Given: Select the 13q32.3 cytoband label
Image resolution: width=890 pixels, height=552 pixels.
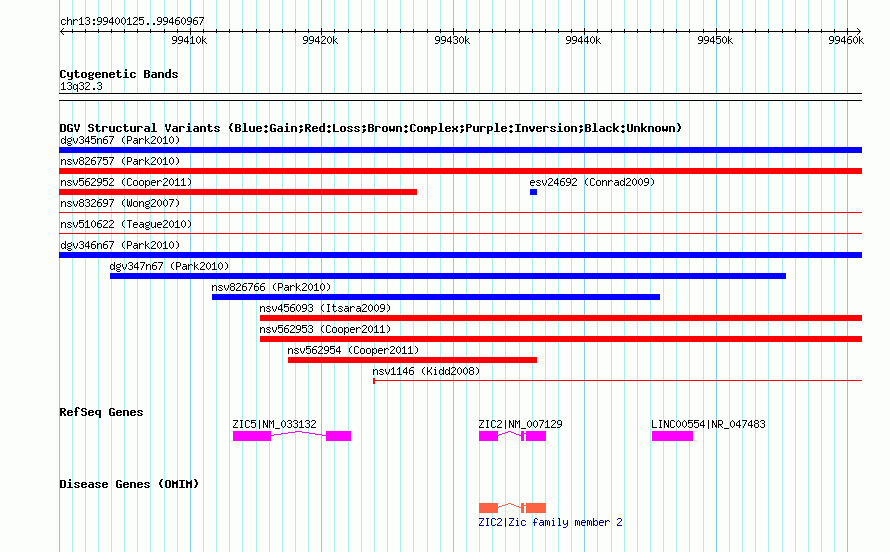Looking at the screenshot, I should [81, 87].
